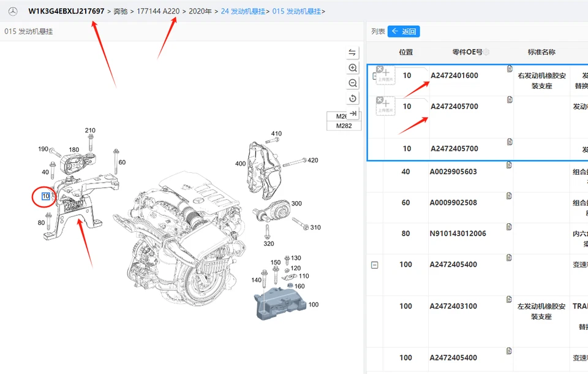Collapse the parts list panel with arrow icon
The height and width of the screenshot is (374, 588).
pos(353,113)
